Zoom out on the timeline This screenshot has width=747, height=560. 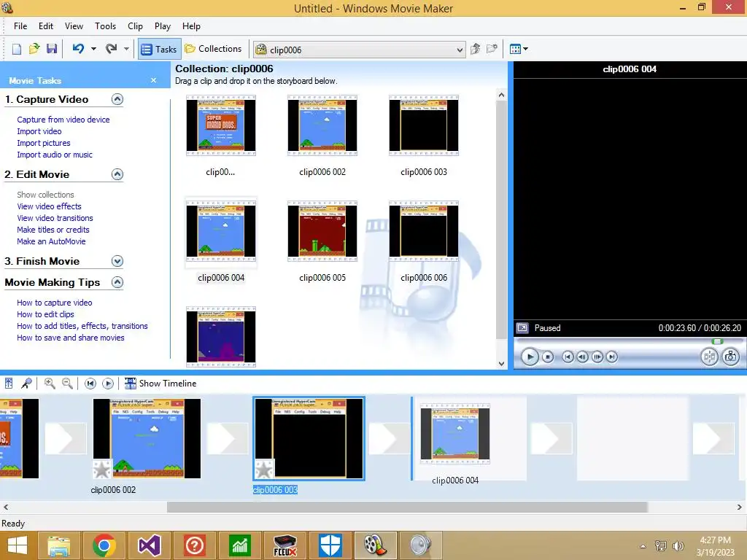(x=67, y=384)
